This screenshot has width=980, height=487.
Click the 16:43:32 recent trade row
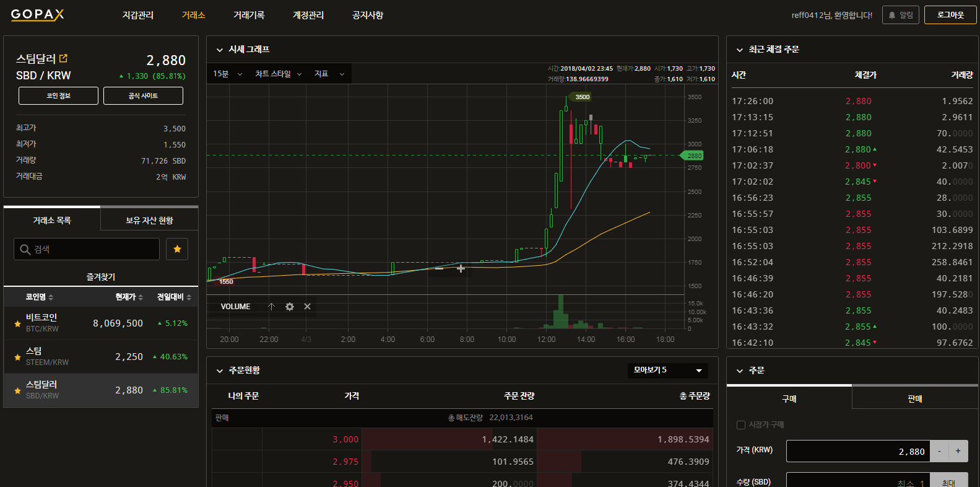(852, 327)
